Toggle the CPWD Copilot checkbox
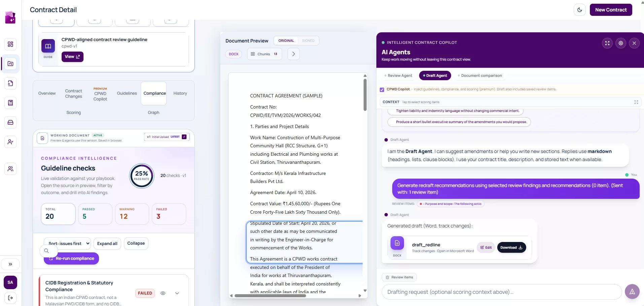Viewport: 644px width, 306px height. [x=382, y=90]
